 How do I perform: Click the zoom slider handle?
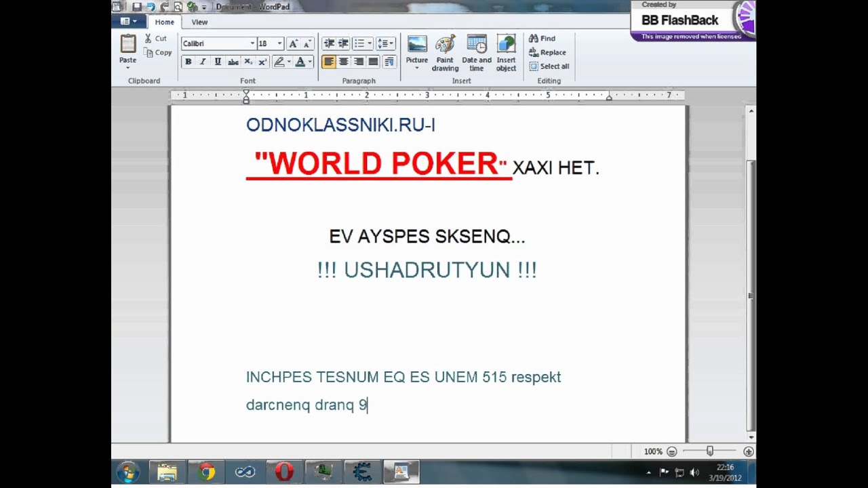710,451
